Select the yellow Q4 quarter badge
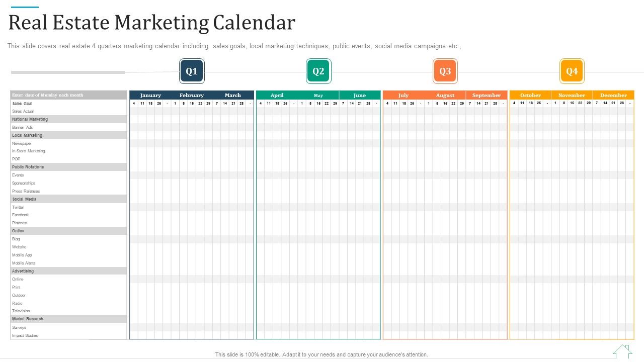Viewport: 644px width, 362px height. [x=572, y=71]
